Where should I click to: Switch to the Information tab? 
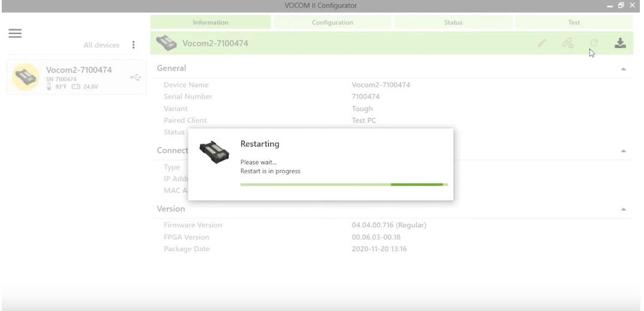[x=210, y=22]
